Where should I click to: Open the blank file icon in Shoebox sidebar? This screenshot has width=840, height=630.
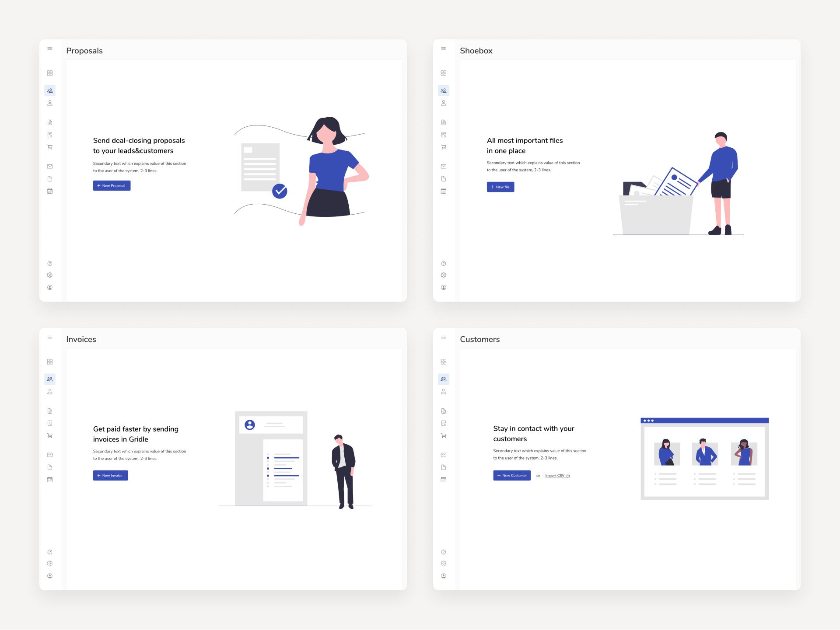(444, 179)
